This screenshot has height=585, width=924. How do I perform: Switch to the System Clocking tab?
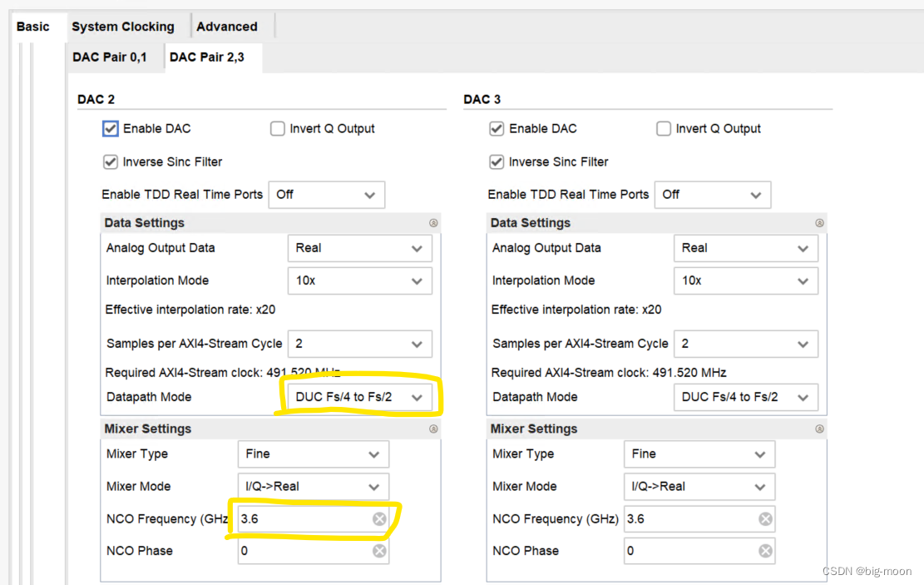125,26
